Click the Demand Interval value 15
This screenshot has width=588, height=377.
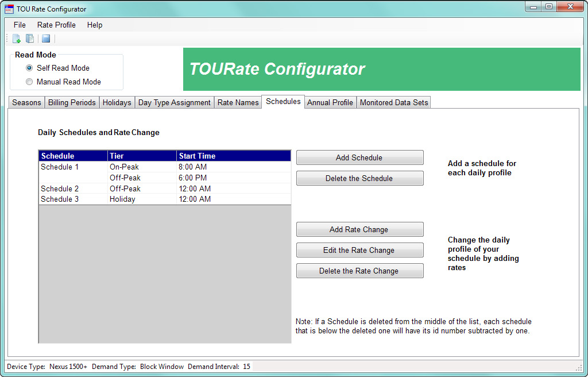point(246,367)
